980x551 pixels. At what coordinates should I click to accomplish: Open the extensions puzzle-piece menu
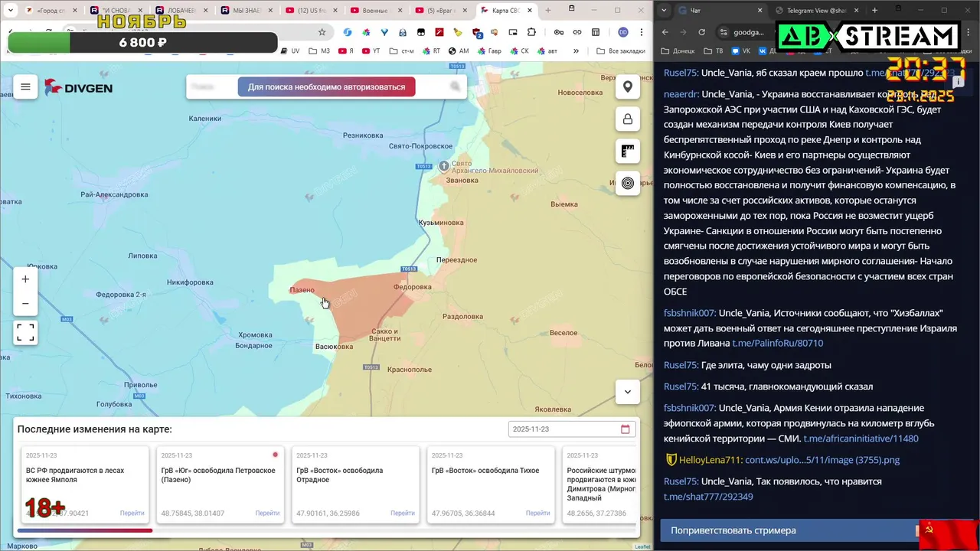(x=531, y=32)
